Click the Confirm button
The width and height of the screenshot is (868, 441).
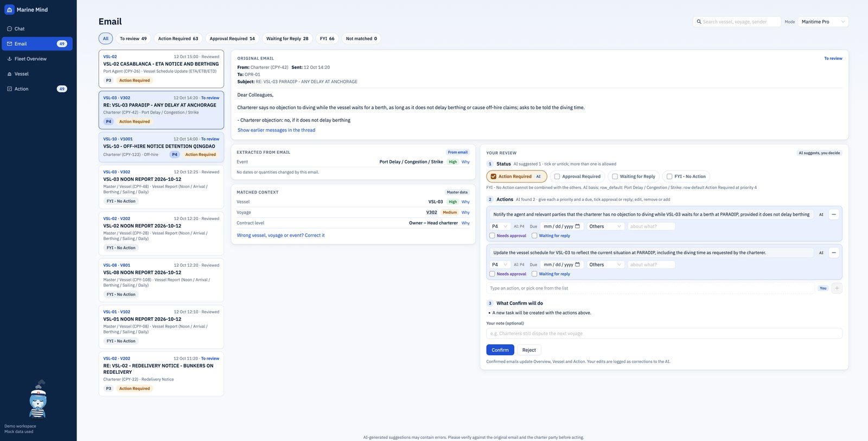500,350
